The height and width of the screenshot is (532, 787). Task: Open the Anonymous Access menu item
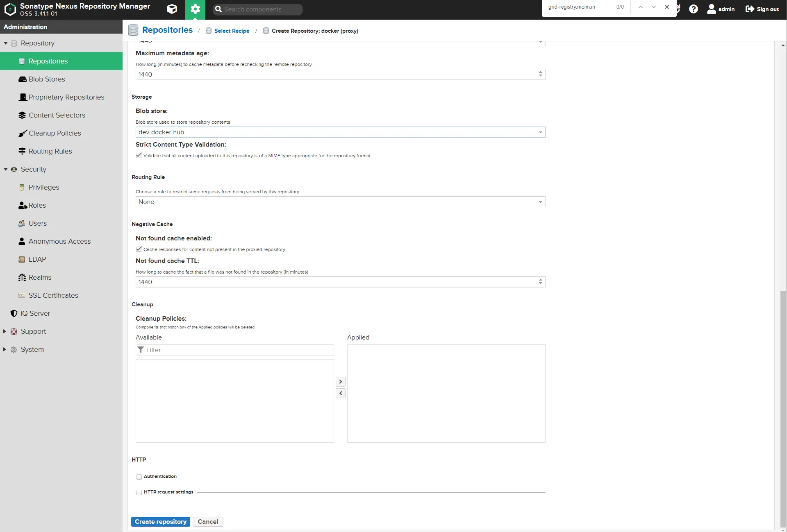click(59, 241)
